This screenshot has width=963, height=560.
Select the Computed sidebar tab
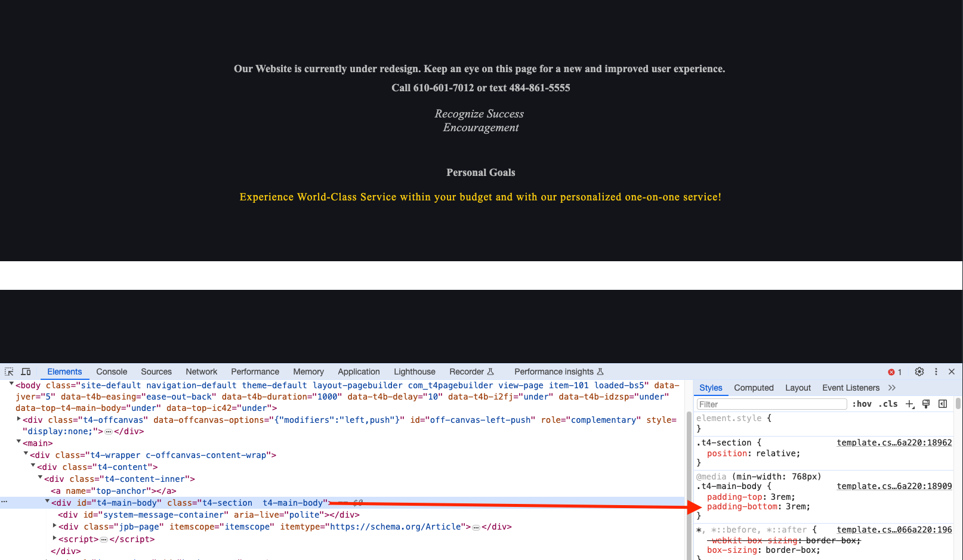coord(754,388)
